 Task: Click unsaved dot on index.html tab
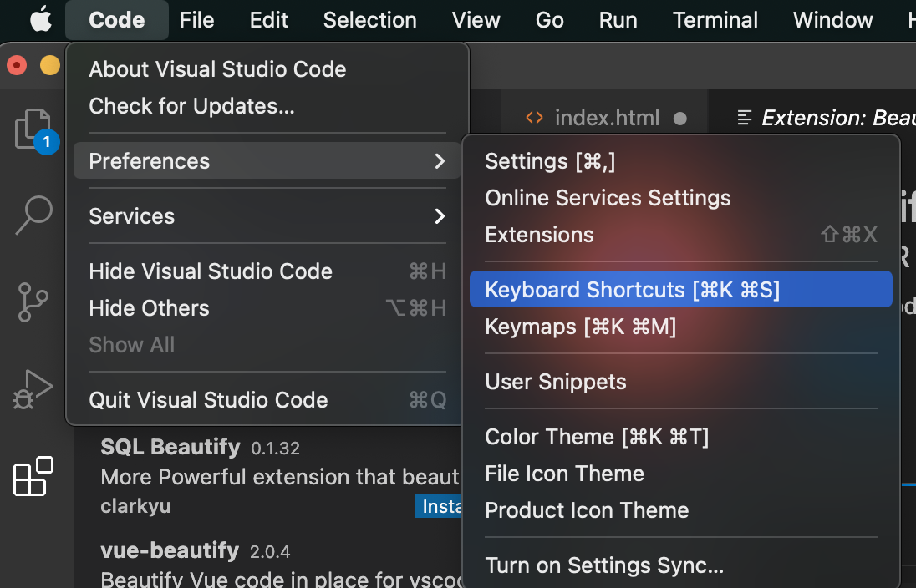(x=680, y=119)
